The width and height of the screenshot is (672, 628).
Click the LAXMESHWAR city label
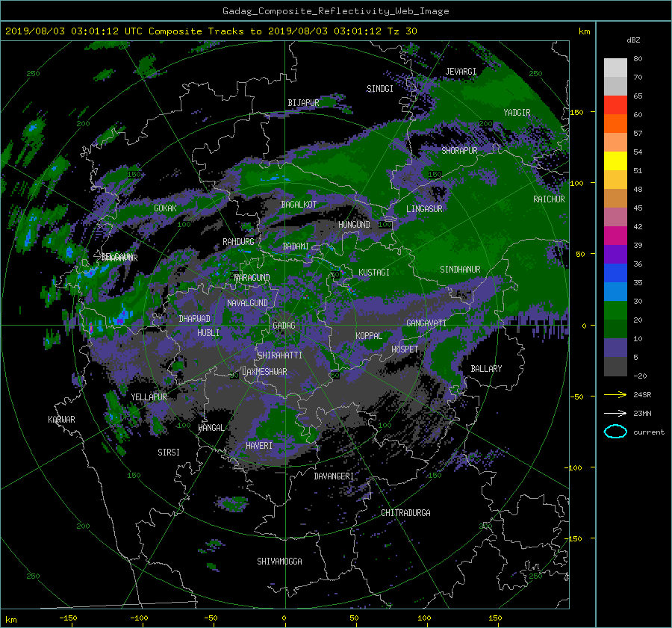pos(264,372)
